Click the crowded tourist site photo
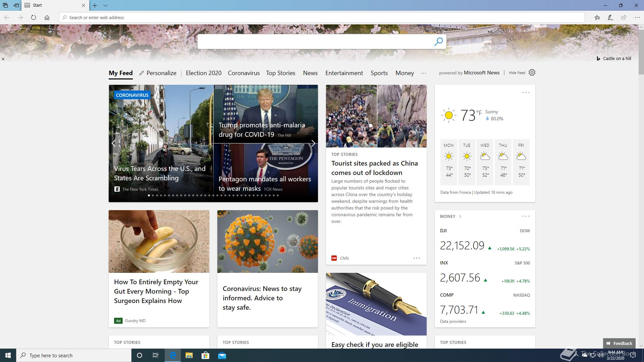This screenshot has height=362, width=644. pyautogui.click(x=376, y=116)
